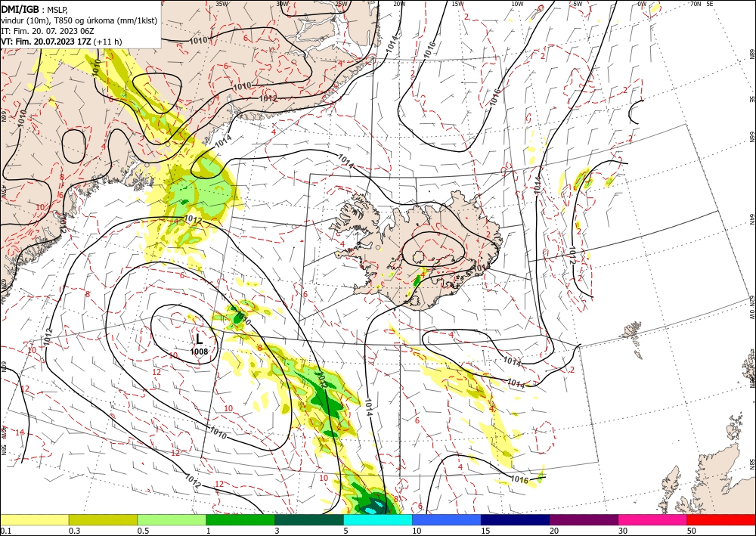This screenshot has width=756, height=536.
Task: Pick the blue 10–15 legend swatch
Action: (447, 519)
